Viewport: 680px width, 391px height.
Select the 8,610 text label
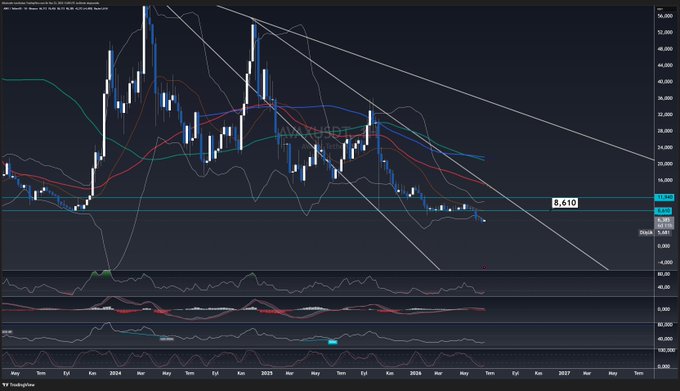(x=565, y=202)
